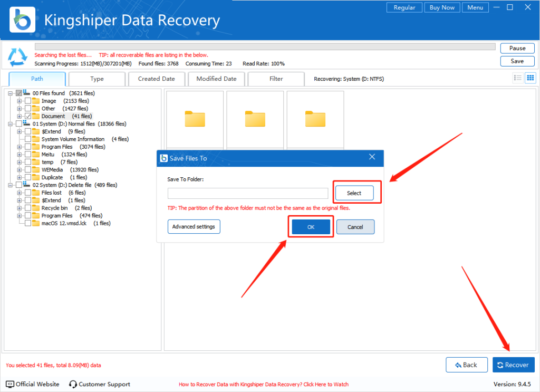Expand the Meitu folder node

[x=20, y=154]
